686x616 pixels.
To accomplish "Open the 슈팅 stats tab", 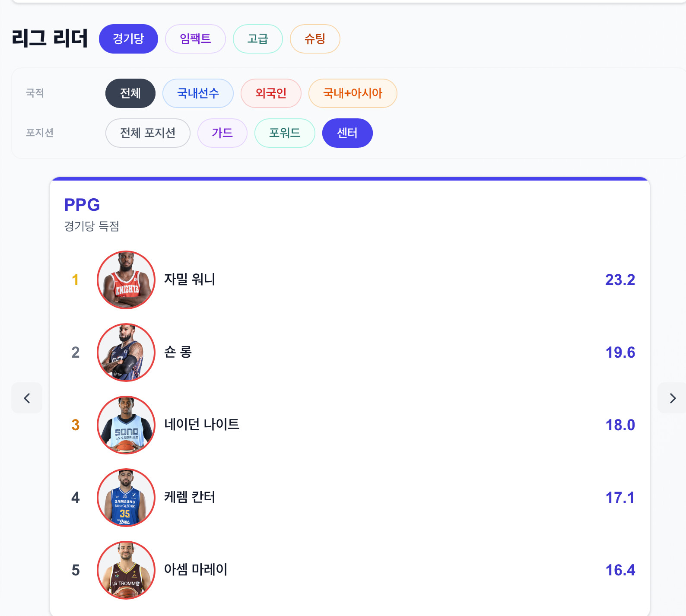I will (x=315, y=39).
